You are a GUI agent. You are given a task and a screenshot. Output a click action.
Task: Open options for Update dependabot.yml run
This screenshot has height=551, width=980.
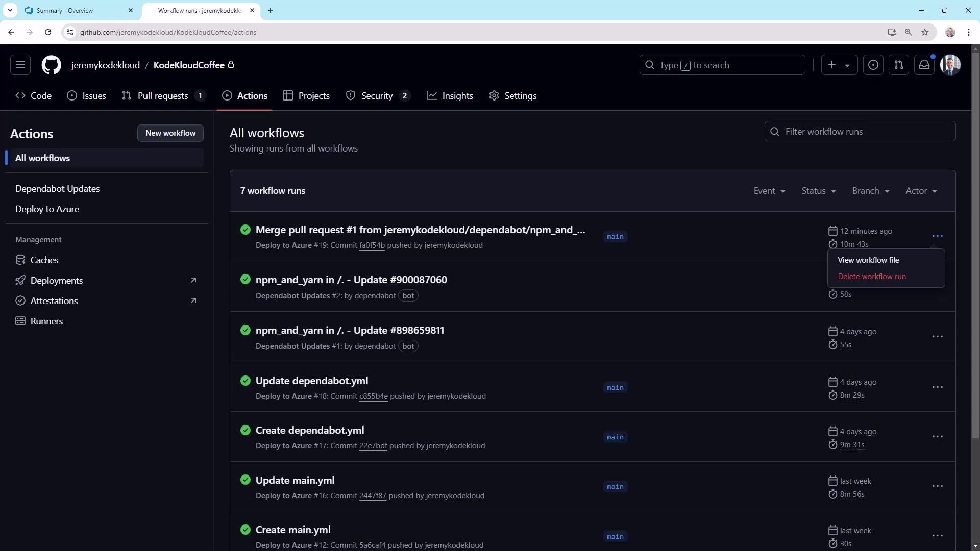pyautogui.click(x=938, y=387)
